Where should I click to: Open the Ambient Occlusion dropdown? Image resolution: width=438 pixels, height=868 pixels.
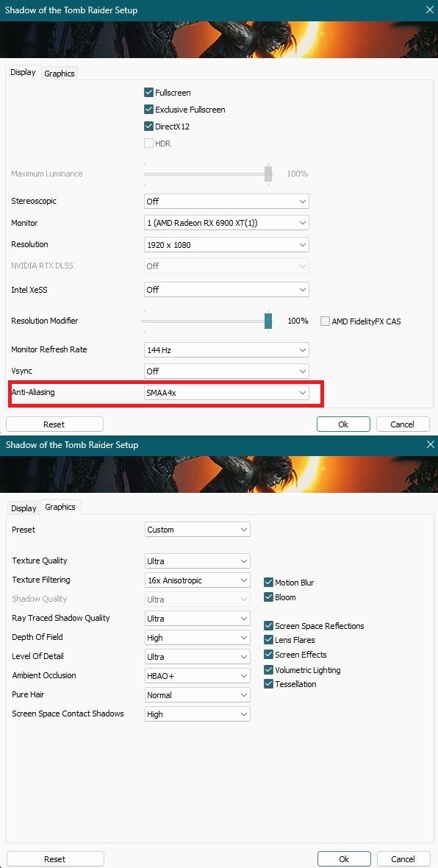(x=198, y=676)
